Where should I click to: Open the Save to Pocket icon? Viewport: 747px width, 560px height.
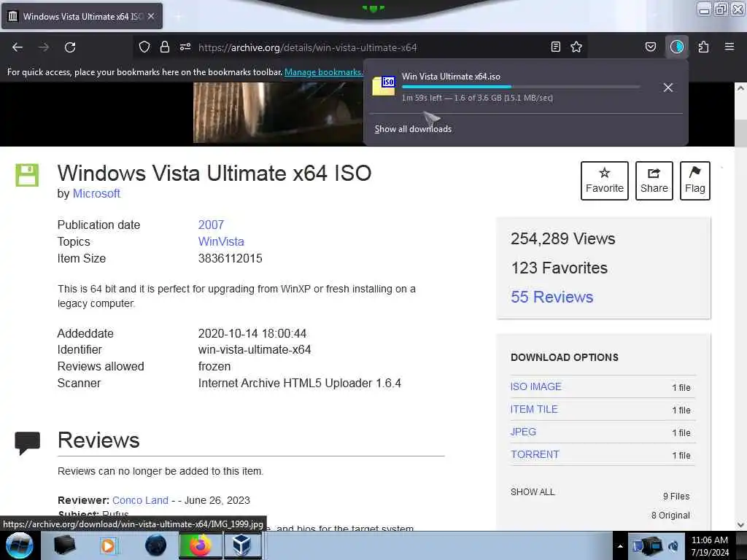pos(650,47)
